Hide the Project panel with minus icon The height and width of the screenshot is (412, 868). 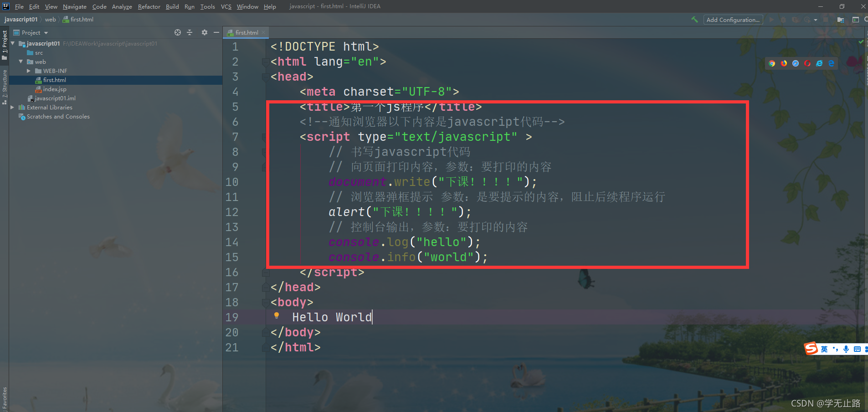click(x=216, y=32)
